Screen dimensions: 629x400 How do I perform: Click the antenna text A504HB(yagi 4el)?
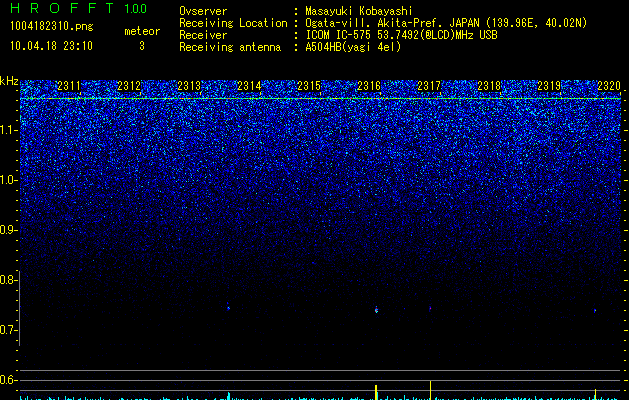pos(353,47)
